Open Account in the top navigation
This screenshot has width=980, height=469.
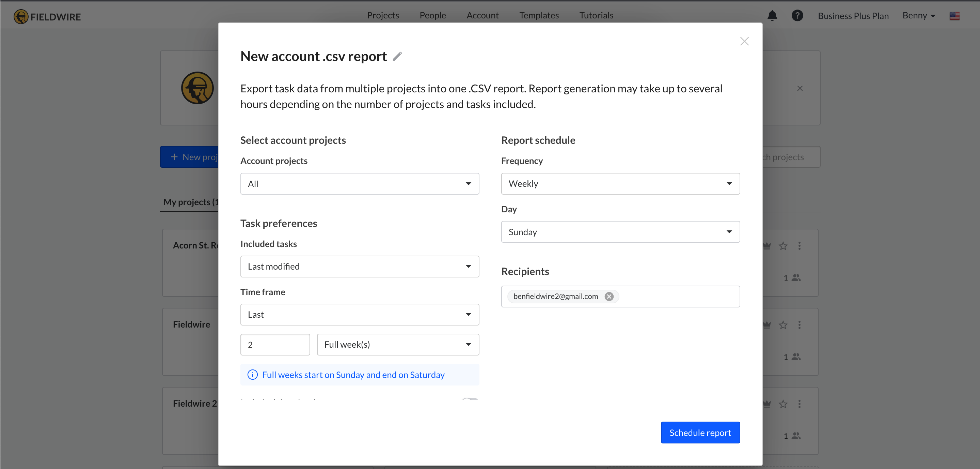coord(483,15)
